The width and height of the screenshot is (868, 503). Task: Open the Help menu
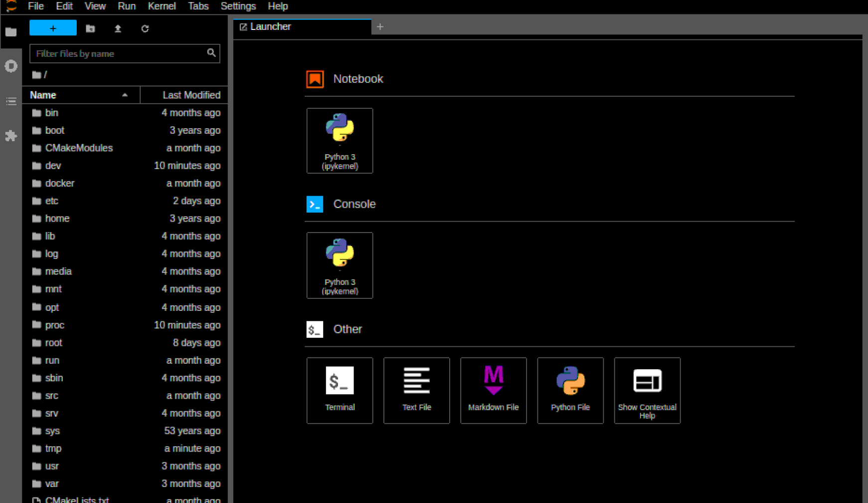[278, 6]
